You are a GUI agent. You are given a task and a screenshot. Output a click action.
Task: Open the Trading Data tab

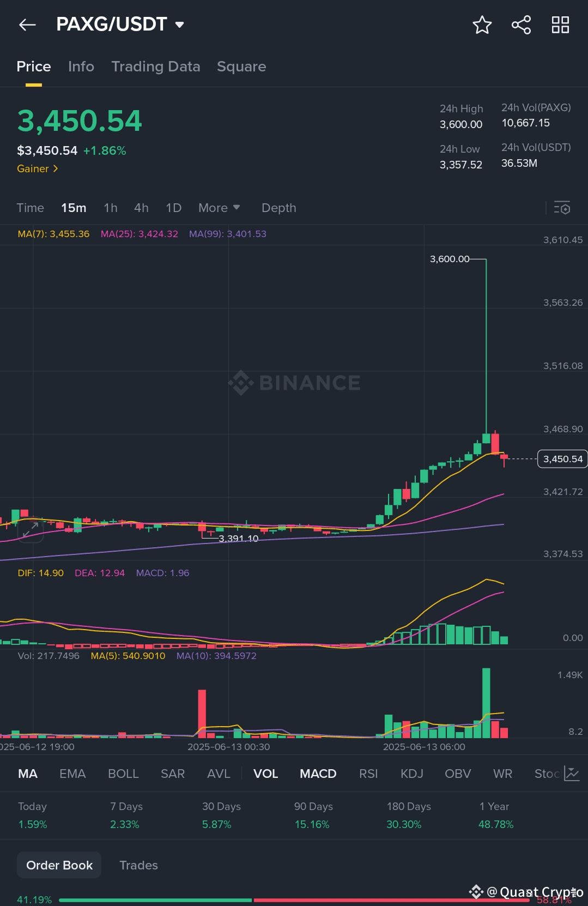[156, 67]
